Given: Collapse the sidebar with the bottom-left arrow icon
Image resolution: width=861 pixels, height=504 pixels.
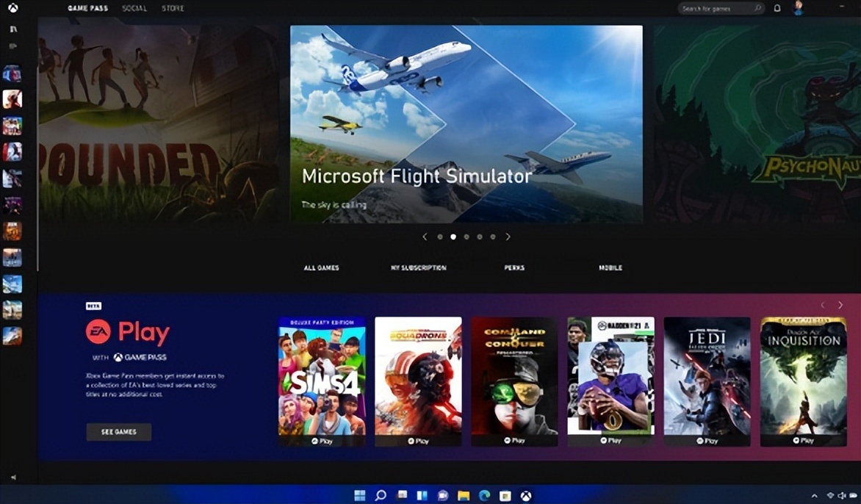Looking at the screenshot, I should pyautogui.click(x=13, y=477).
